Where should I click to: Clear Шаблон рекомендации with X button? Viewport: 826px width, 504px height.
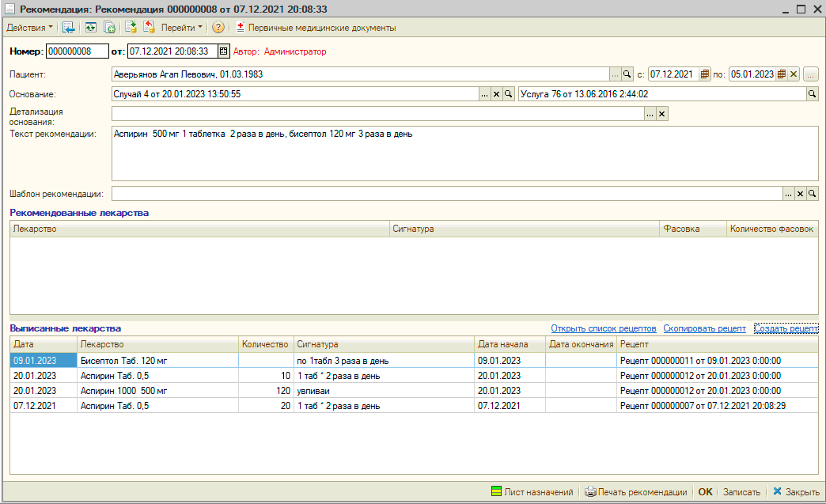pyautogui.click(x=800, y=194)
